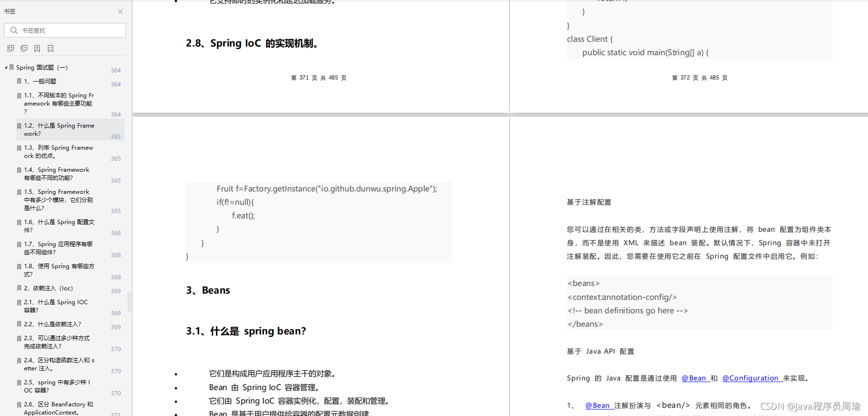This screenshot has width=868, height=416.
Task: Click page footer 第 372 页 共 485 页
Action: pyautogui.click(x=700, y=78)
